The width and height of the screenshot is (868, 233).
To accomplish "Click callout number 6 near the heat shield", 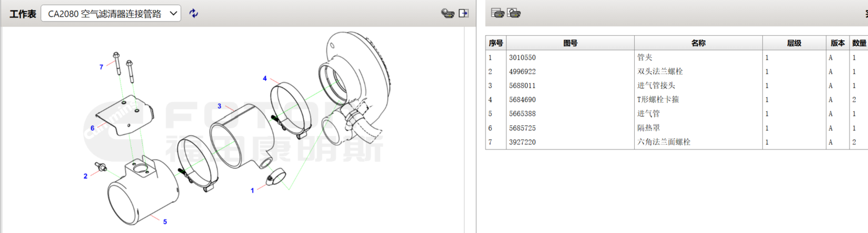I will [x=92, y=128].
